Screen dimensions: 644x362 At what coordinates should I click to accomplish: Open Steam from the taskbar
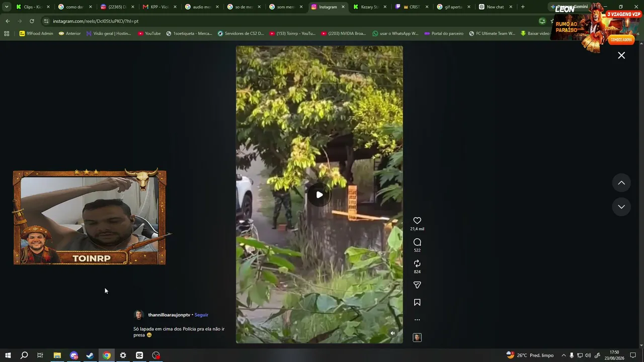pyautogui.click(x=90, y=355)
